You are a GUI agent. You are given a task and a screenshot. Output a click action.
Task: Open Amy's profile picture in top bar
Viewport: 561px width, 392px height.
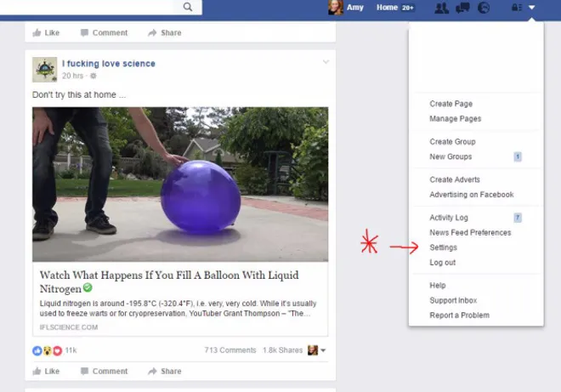click(x=336, y=7)
